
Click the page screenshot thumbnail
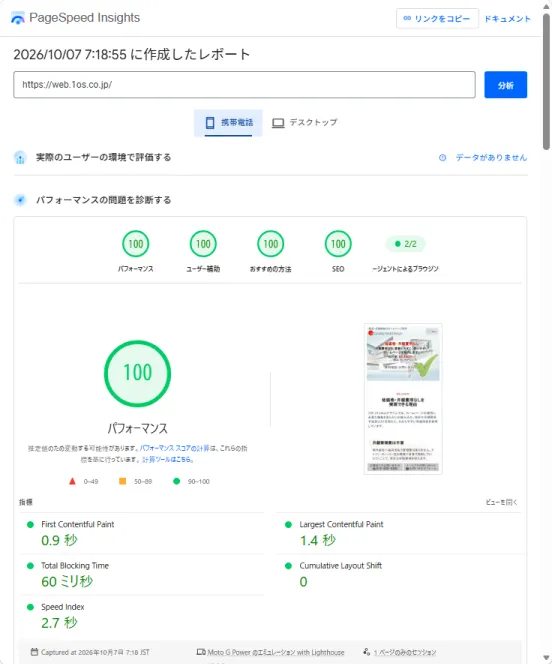click(x=403, y=399)
